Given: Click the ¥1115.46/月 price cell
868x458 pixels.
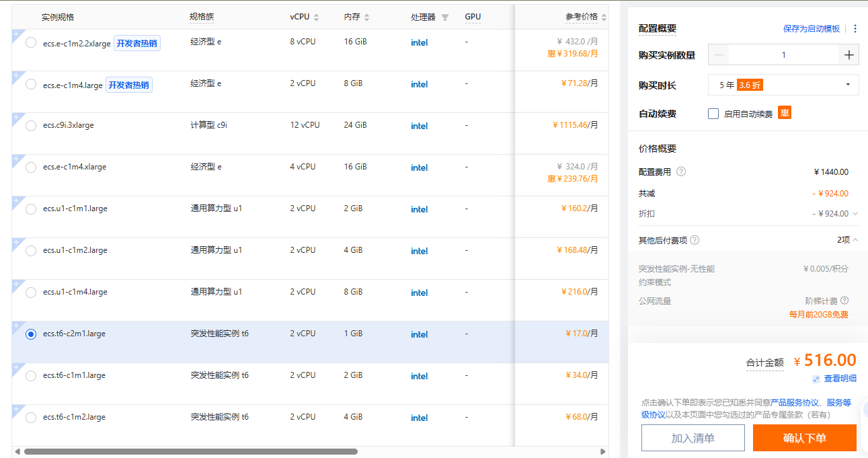Looking at the screenshot, I should coord(575,125).
